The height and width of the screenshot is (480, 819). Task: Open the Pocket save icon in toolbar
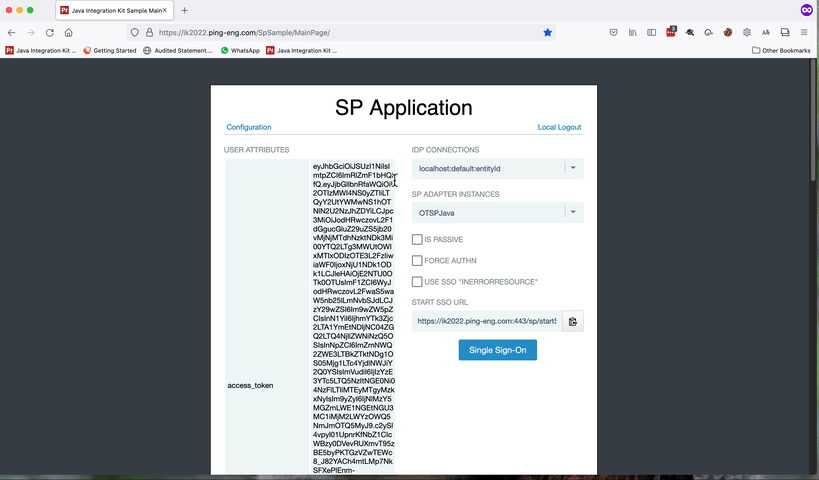point(614,32)
